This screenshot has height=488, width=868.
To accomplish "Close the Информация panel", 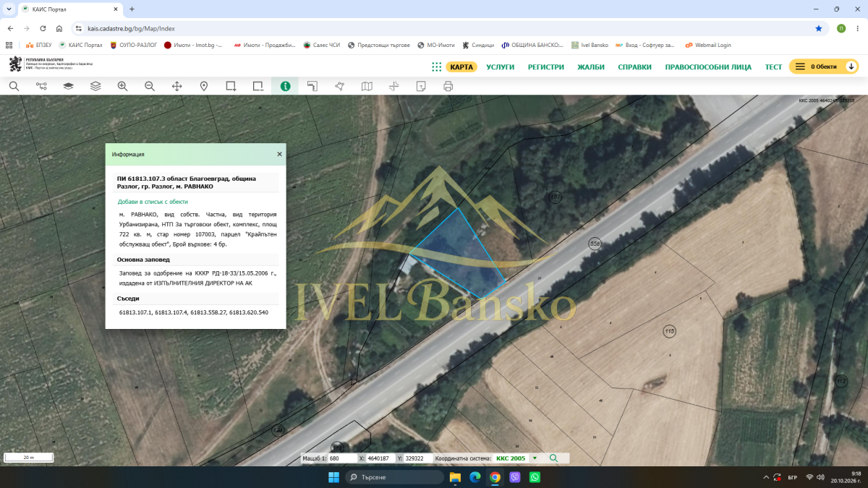I will point(279,154).
